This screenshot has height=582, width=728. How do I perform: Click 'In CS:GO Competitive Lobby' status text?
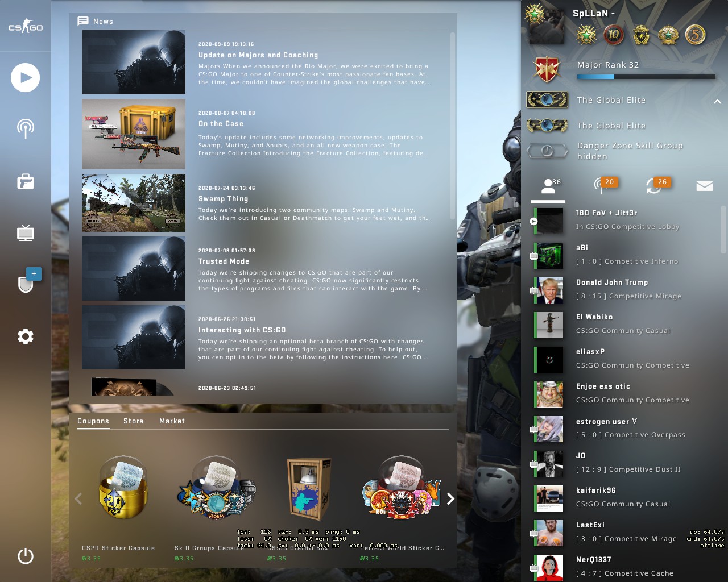[627, 227]
